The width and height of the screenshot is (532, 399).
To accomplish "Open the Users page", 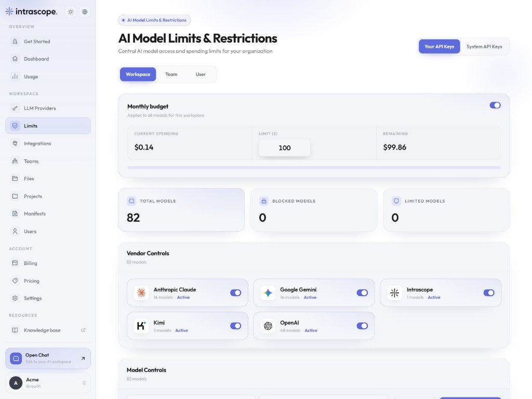I will 48,231.
